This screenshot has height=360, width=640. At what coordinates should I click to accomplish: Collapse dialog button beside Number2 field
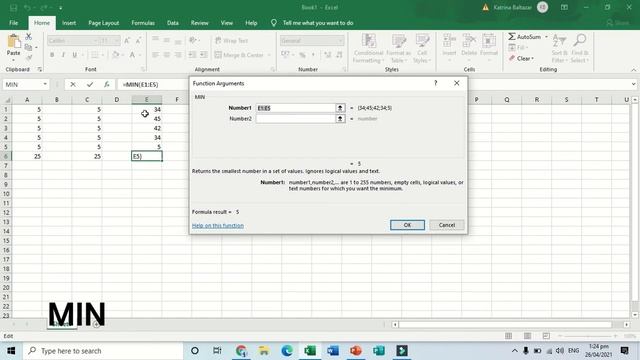pyautogui.click(x=340, y=118)
